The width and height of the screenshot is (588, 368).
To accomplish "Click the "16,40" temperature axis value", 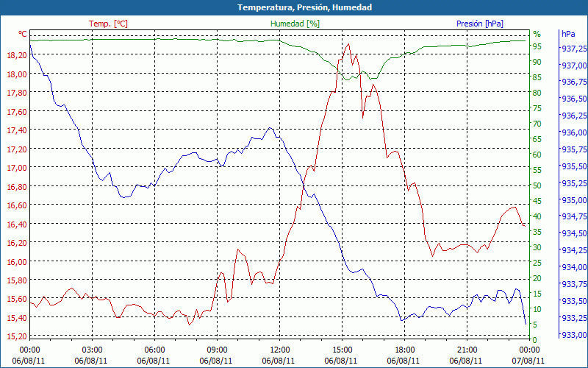I will pos(17,224).
